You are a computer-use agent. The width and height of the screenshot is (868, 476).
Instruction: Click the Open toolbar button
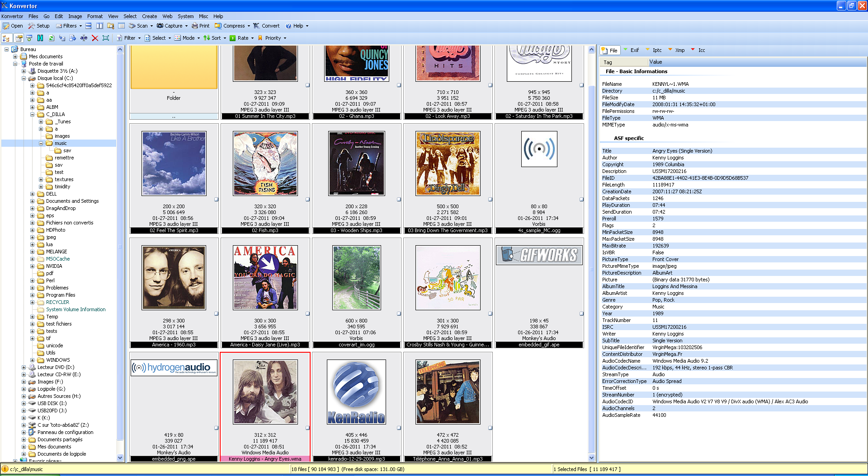point(13,26)
